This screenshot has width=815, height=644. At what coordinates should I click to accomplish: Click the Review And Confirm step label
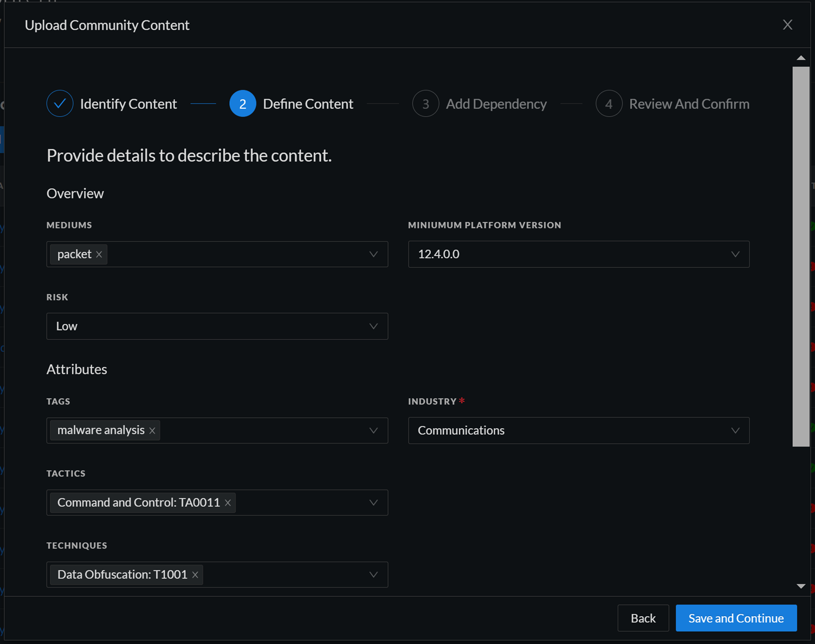[x=689, y=104]
